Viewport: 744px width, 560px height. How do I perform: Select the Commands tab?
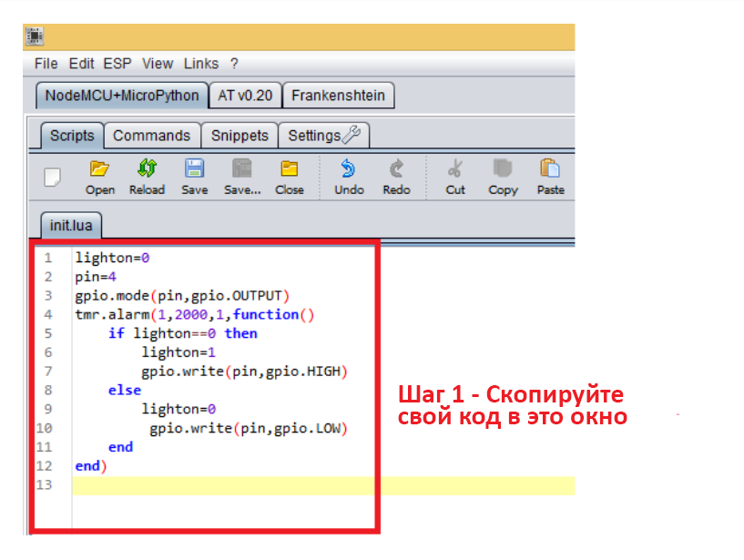pyautogui.click(x=152, y=136)
